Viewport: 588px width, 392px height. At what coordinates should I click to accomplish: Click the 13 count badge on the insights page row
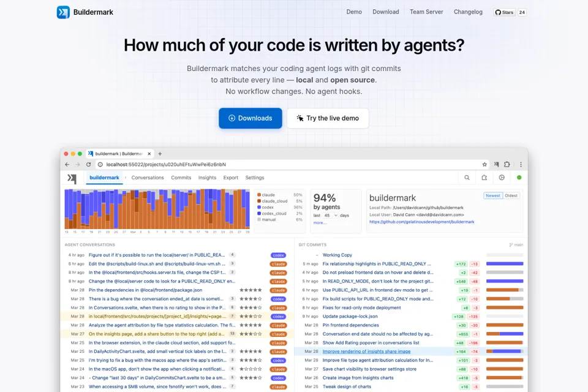[233, 334]
